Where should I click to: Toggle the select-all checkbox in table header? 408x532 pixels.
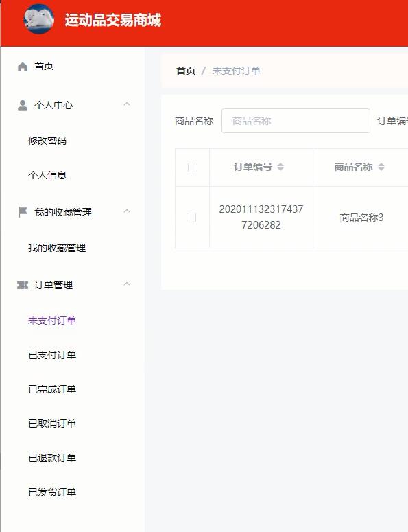(x=193, y=167)
